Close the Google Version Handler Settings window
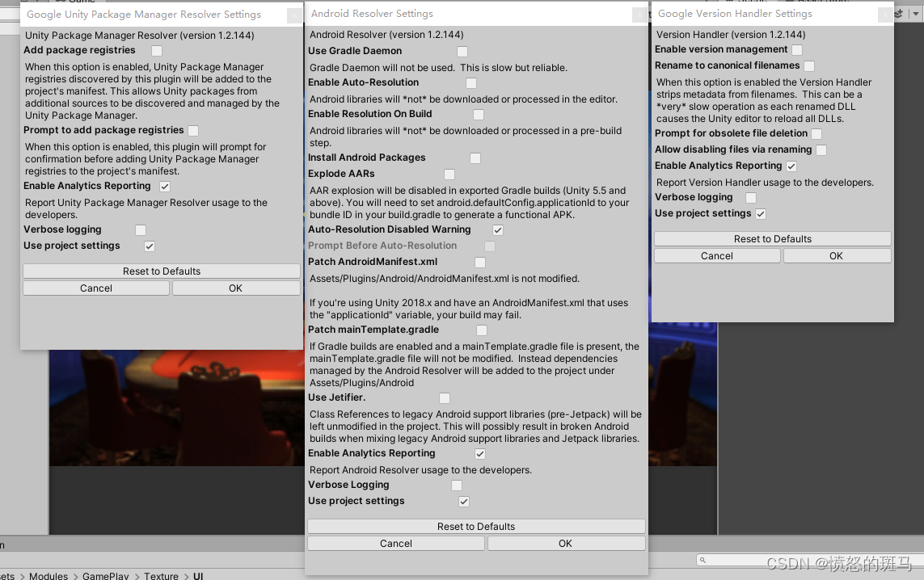 (885, 15)
